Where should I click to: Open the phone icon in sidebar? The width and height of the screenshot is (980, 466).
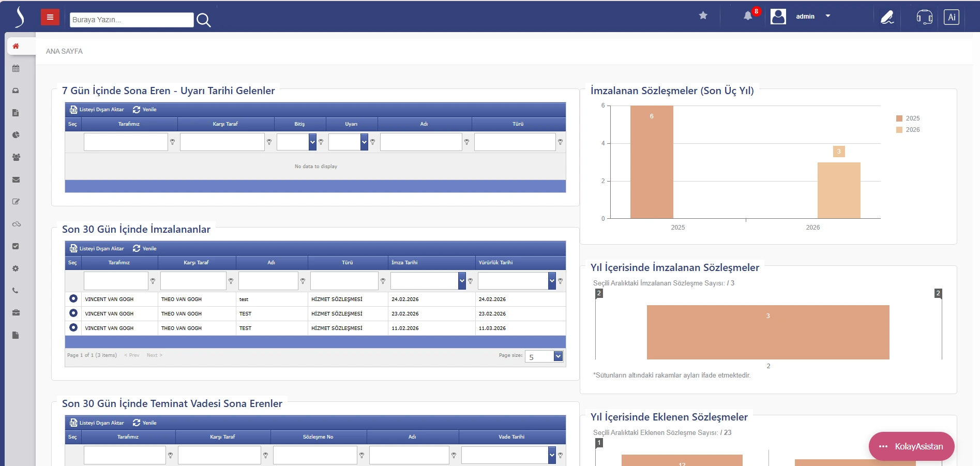[x=16, y=290]
